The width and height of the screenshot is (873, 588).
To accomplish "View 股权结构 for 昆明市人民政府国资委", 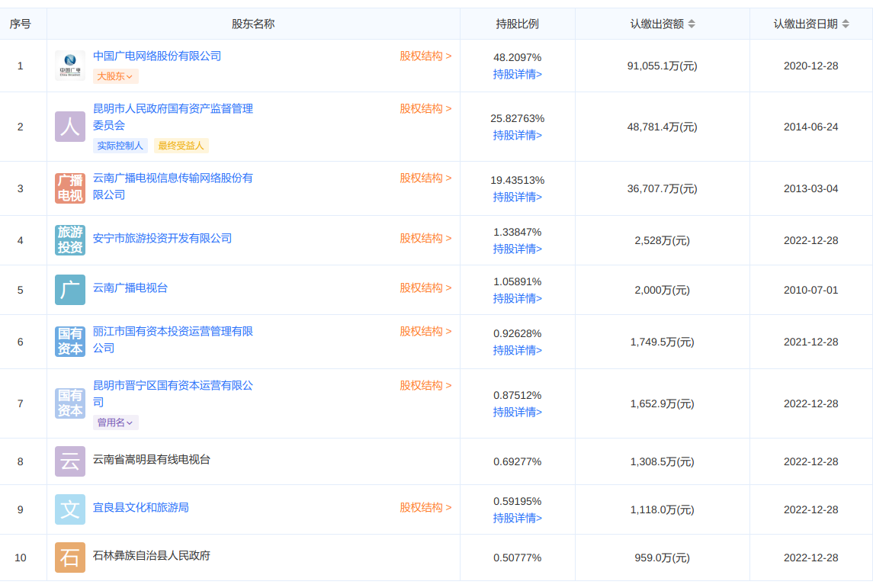I will coord(425,108).
